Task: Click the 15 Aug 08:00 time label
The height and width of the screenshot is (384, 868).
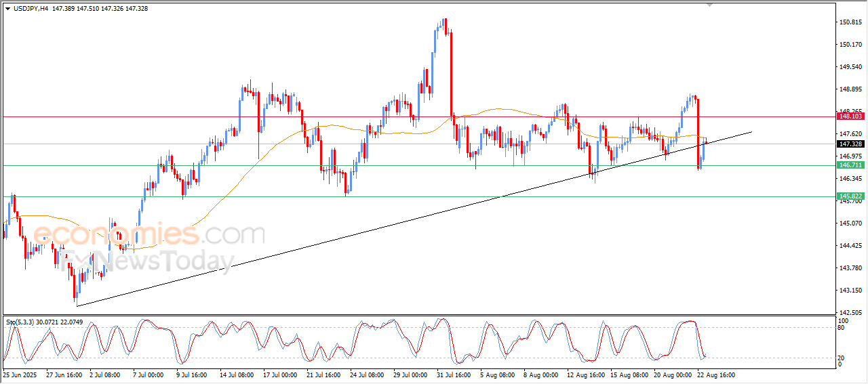Action: coord(628,375)
